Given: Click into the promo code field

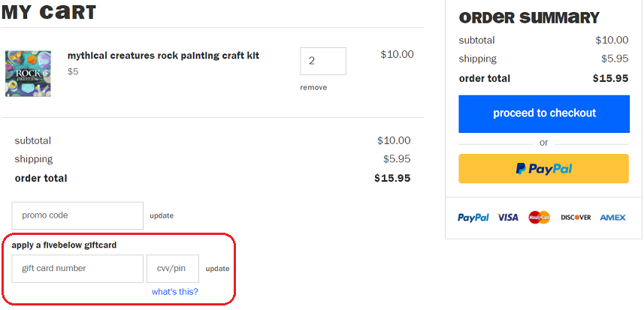Looking at the screenshot, I should 77,215.
